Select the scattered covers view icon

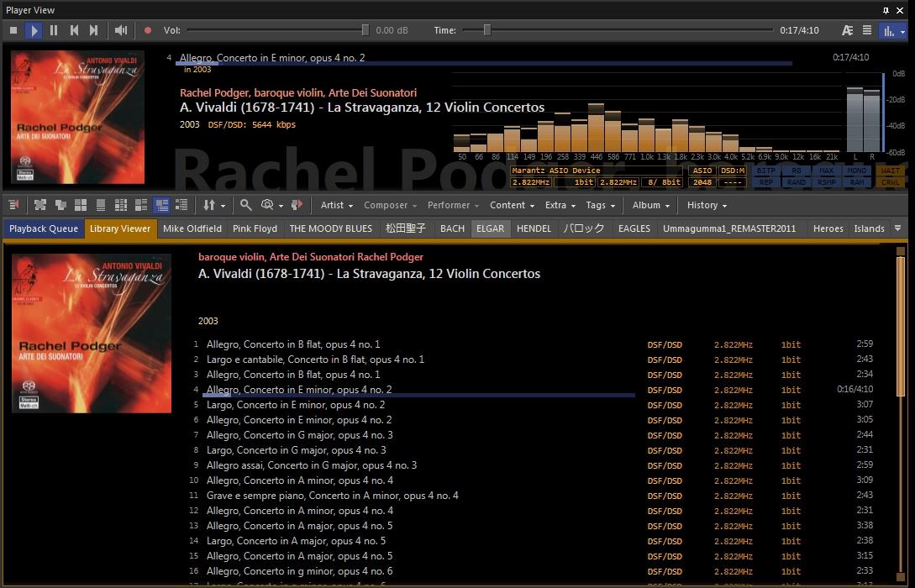click(39, 205)
